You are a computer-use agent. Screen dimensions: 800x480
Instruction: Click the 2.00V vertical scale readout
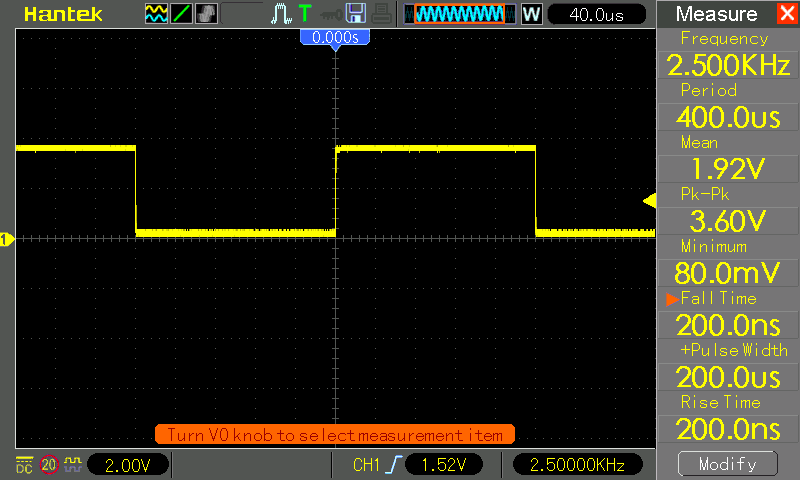click(128, 465)
